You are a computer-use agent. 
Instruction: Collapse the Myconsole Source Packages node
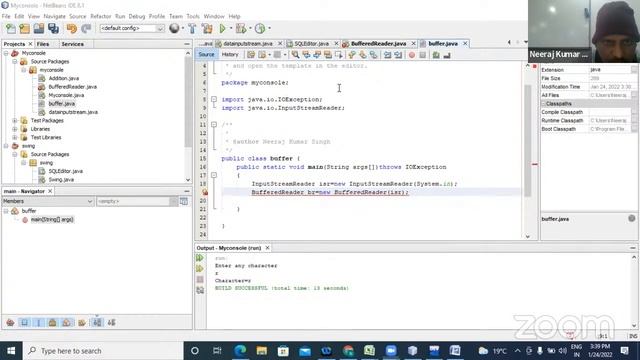pos(15,62)
